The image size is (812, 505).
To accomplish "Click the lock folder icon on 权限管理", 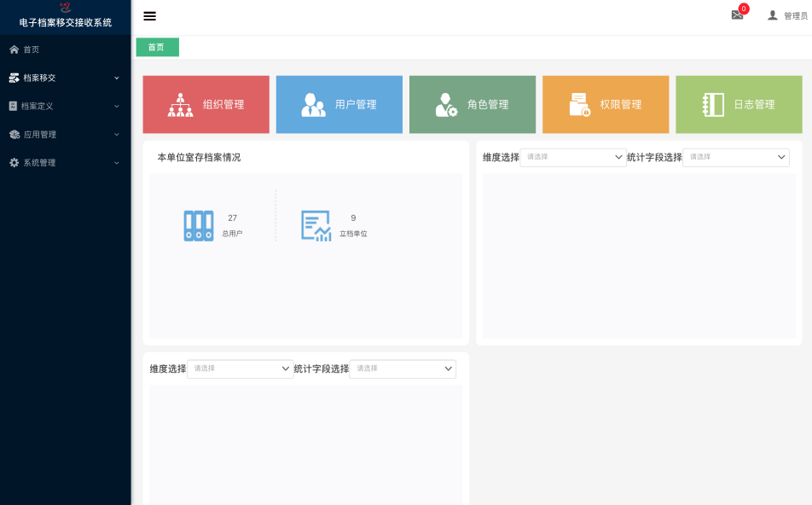I will pos(580,104).
